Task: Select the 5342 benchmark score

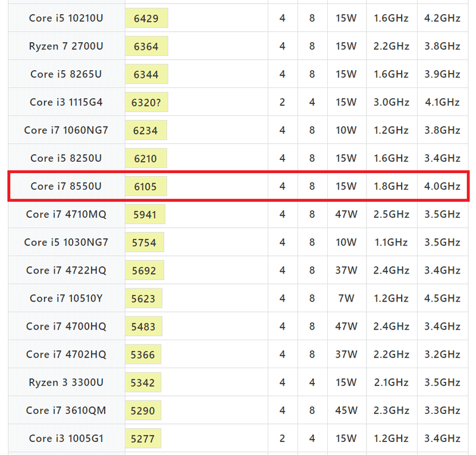Action: click(x=143, y=382)
